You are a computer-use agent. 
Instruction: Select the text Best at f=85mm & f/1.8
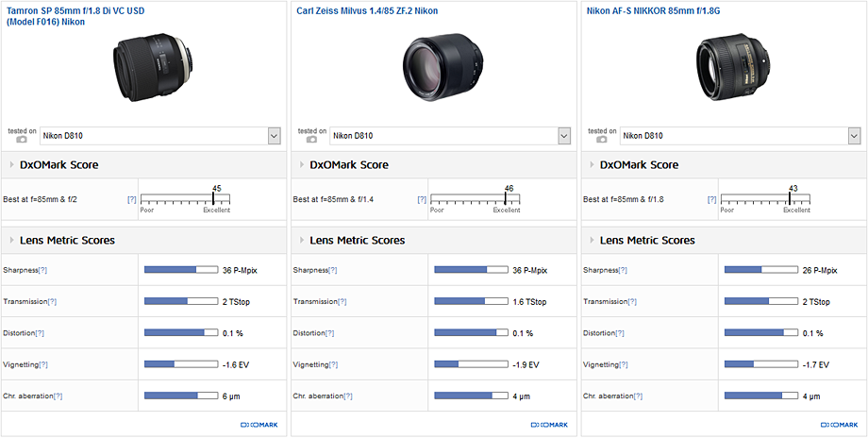[623, 199]
